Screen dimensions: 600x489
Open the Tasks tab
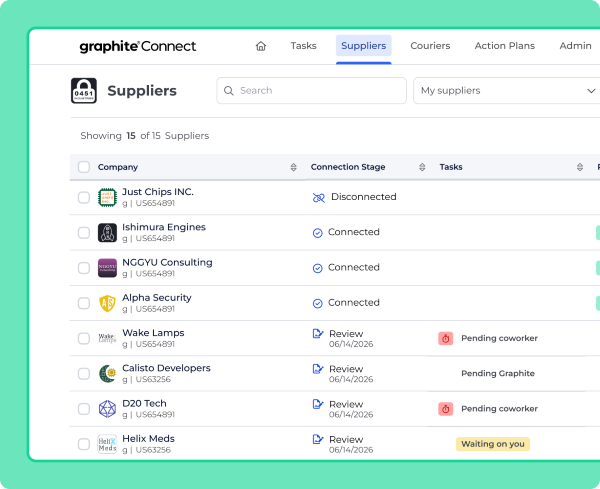(303, 46)
